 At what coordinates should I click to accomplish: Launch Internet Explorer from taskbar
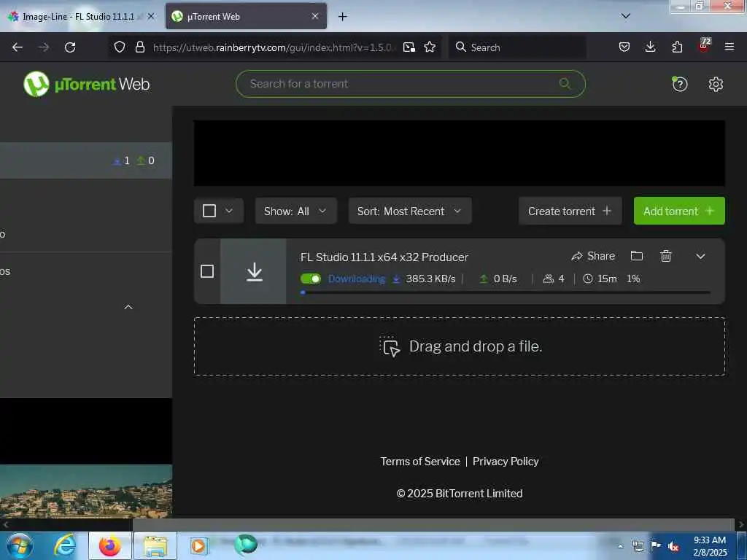point(64,545)
